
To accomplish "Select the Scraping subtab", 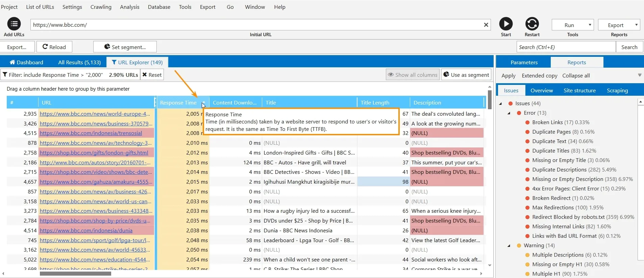I will point(617,90).
